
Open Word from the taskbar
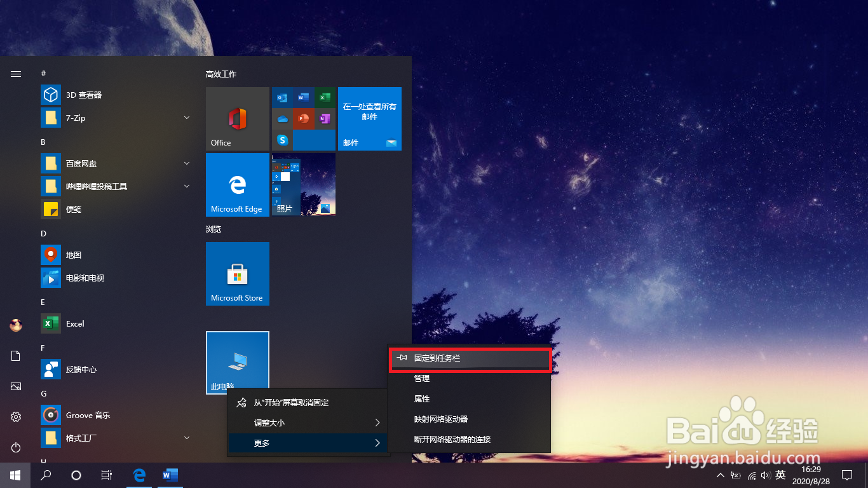(x=170, y=475)
